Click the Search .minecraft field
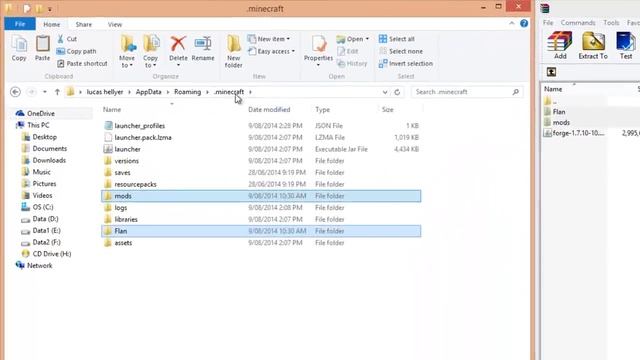Screen dimensions: 640x360 coord(467,92)
